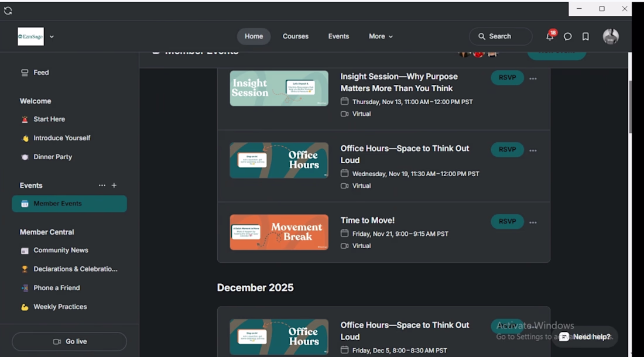Viewport: 644px width, 357px height.
Task: Open notifications bell with 18 badge
Action: click(550, 36)
